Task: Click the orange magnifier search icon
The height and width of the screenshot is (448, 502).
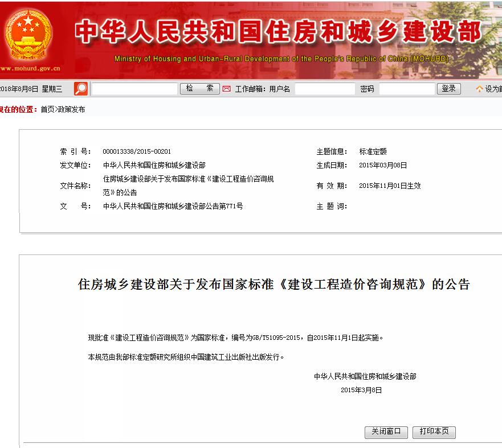Action: click(81, 89)
